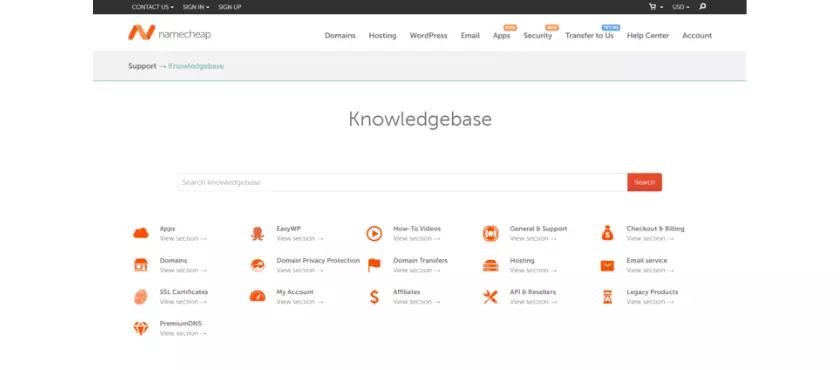Click the My Account gauge icon
Screen dimensions: 840x370
(x=257, y=296)
